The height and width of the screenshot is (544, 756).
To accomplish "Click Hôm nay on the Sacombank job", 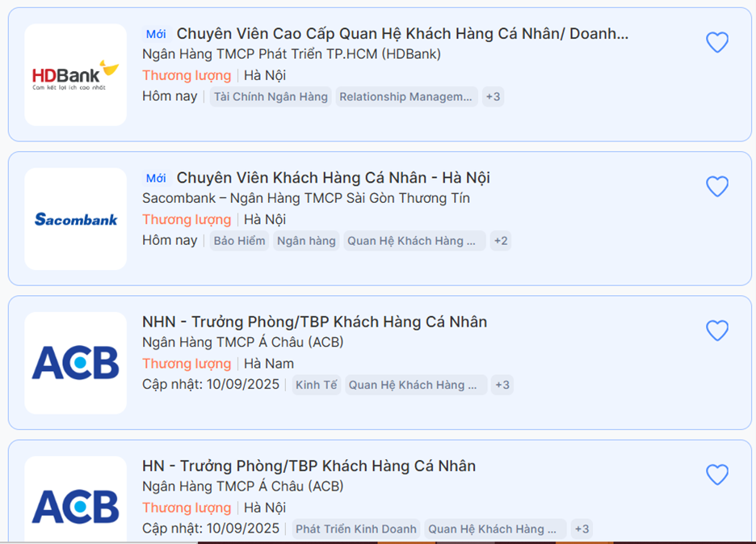I will pos(170,240).
